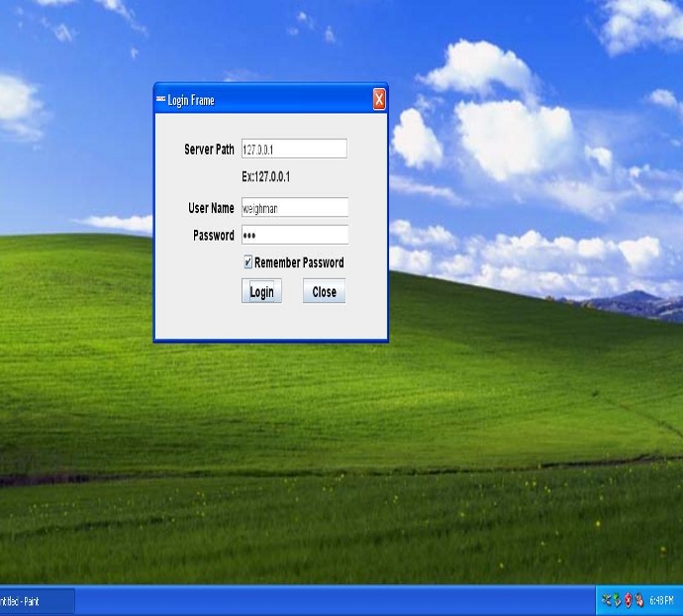The image size is (683, 616).
Task: Click into the User Name field
Action: coord(294,208)
